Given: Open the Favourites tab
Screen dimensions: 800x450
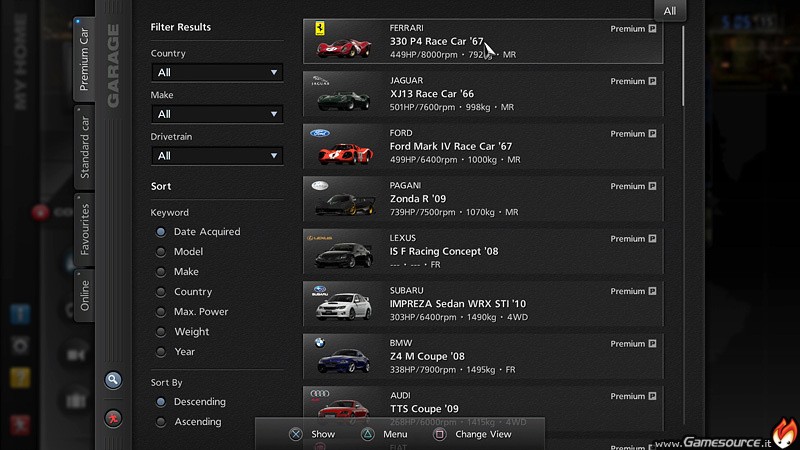Looking at the screenshot, I should tap(85, 229).
